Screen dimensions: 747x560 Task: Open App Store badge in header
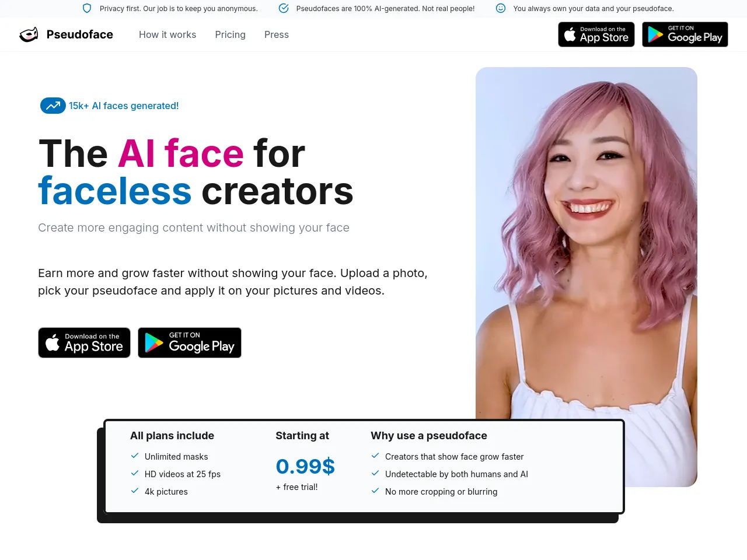596,34
